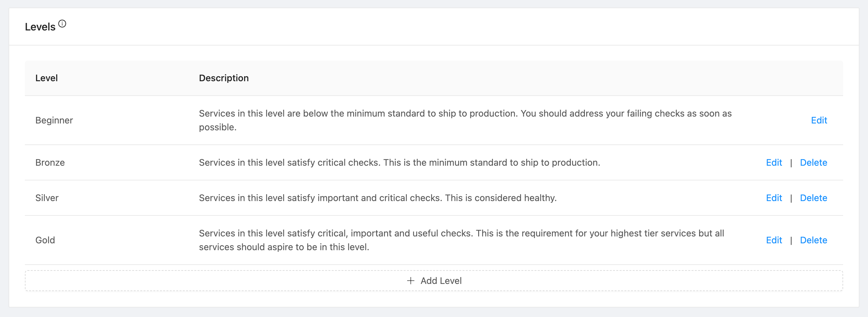Delete the Bronze level
Image resolution: width=868 pixels, height=317 pixels.
[813, 162]
